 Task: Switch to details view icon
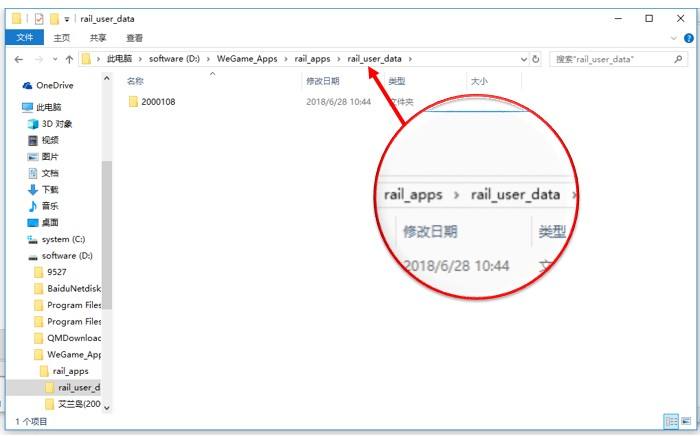pyautogui.click(x=671, y=421)
